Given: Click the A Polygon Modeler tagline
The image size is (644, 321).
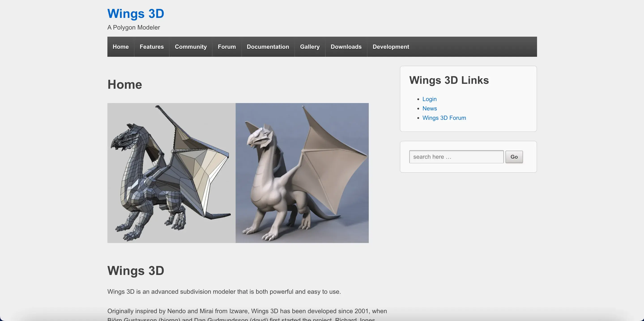Looking at the screenshot, I should (134, 27).
